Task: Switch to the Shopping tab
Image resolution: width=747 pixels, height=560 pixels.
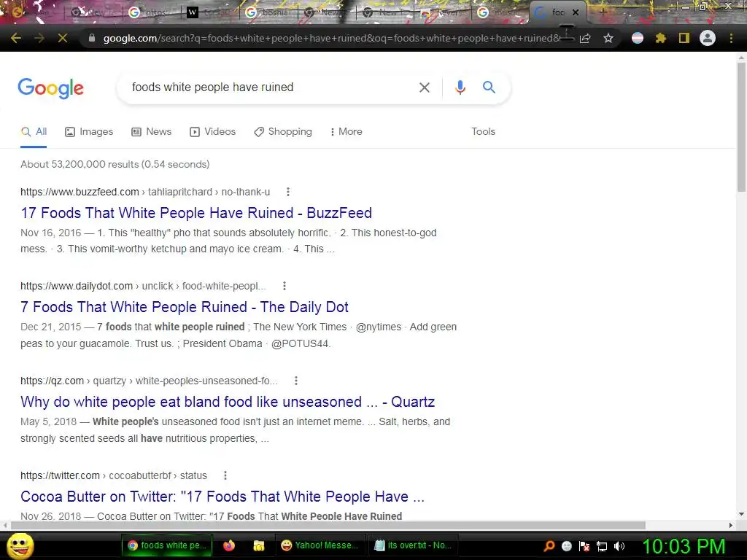Action: pyautogui.click(x=283, y=132)
